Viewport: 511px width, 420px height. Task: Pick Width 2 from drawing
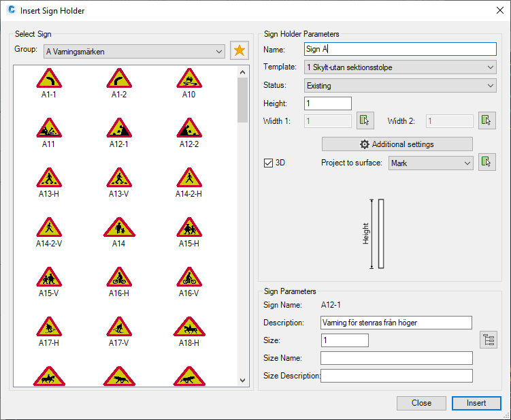(487, 120)
